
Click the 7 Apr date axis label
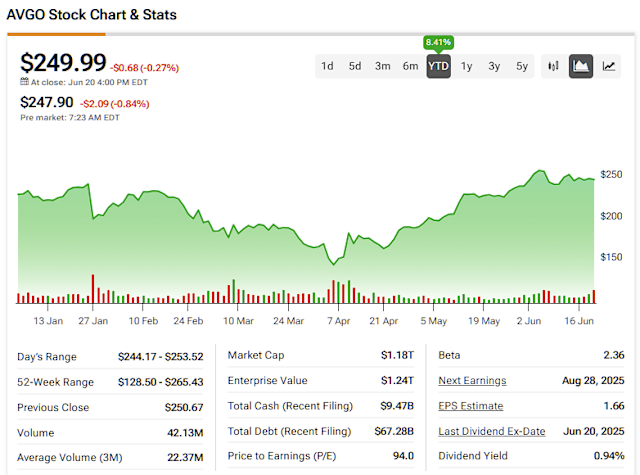click(x=338, y=321)
